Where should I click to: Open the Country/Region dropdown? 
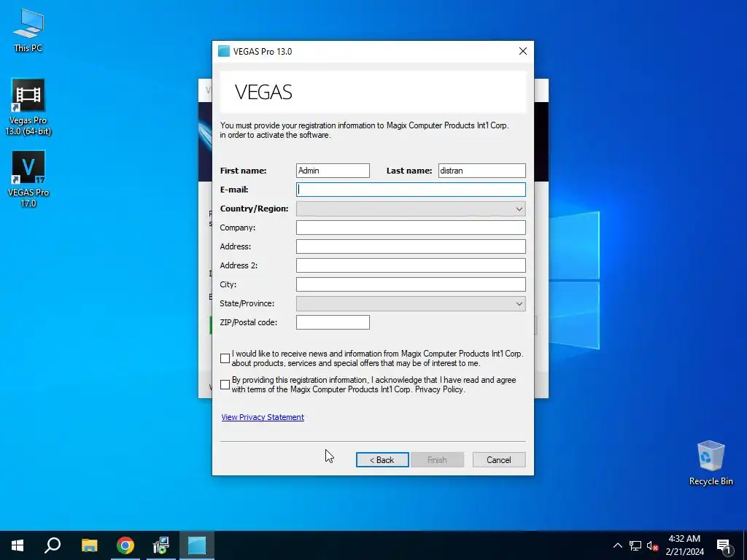411,209
